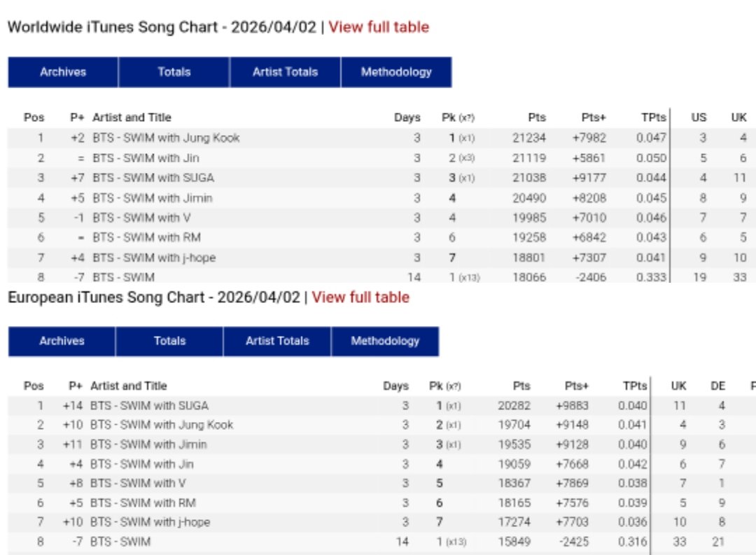Click European chart 'DE' column header

coord(718,386)
